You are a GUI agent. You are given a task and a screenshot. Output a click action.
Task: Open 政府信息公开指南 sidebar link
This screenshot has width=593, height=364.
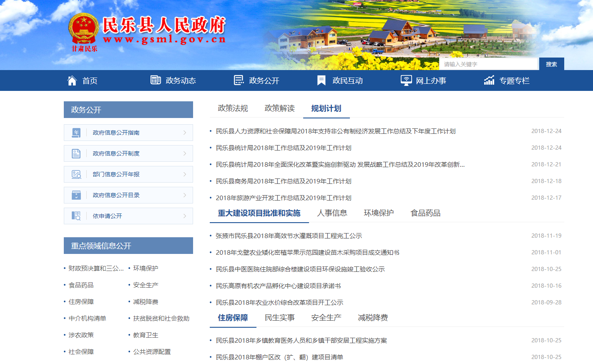coord(116,133)
